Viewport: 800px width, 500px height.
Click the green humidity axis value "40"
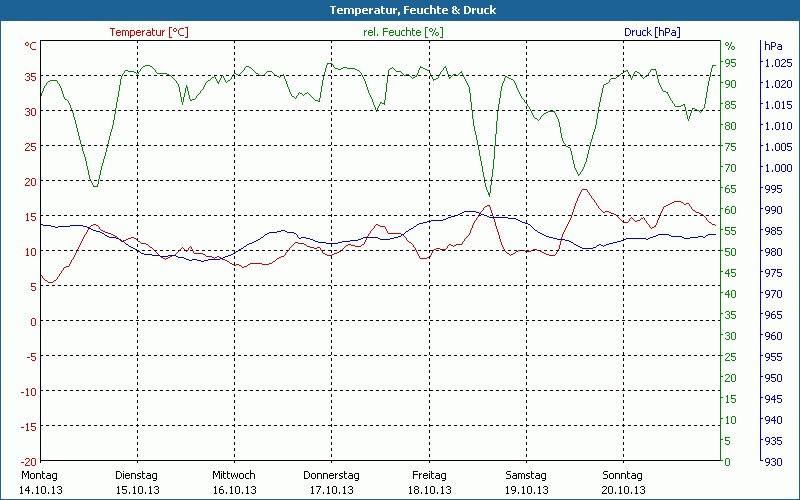(731, 294)
